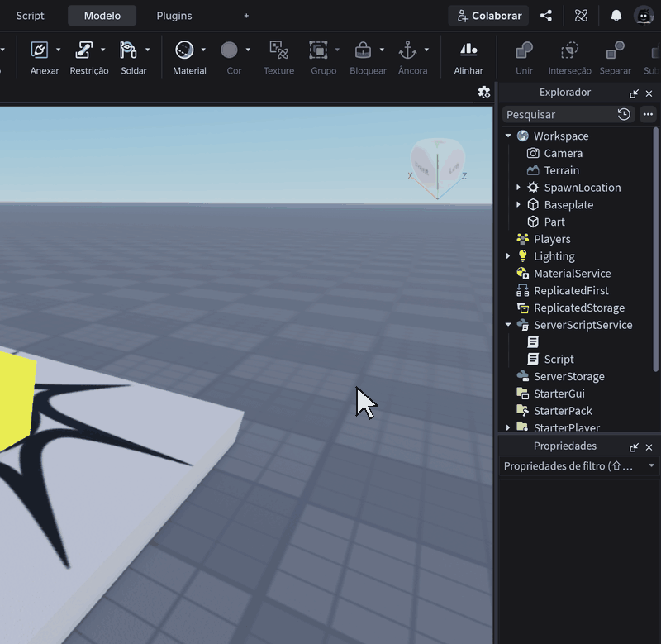Add a new tab with plus button
Viewport: 661px width, 644px height.
(x=246, y=16)
